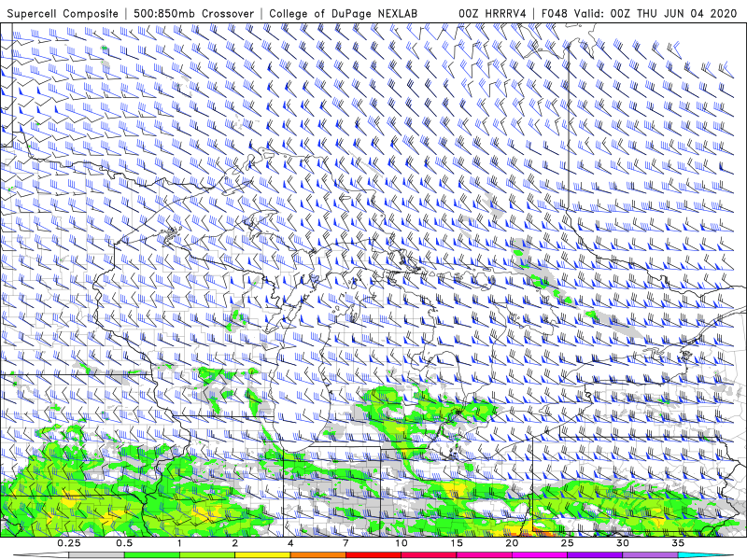Click the 500:850mb Crossover label
Viewport: 747px width, 560px height.
tap(193, 13)
